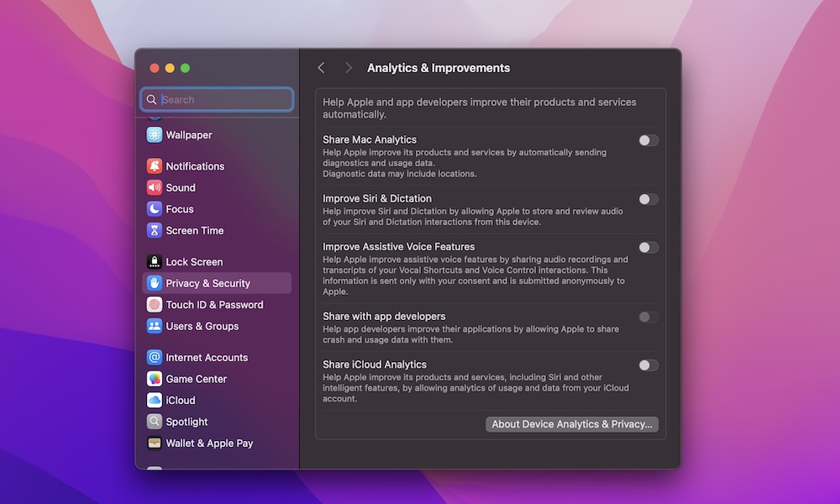The image size is (840, 504).
Task: Toggle Improve Assistive Voice Features
Action: [648, 248]
